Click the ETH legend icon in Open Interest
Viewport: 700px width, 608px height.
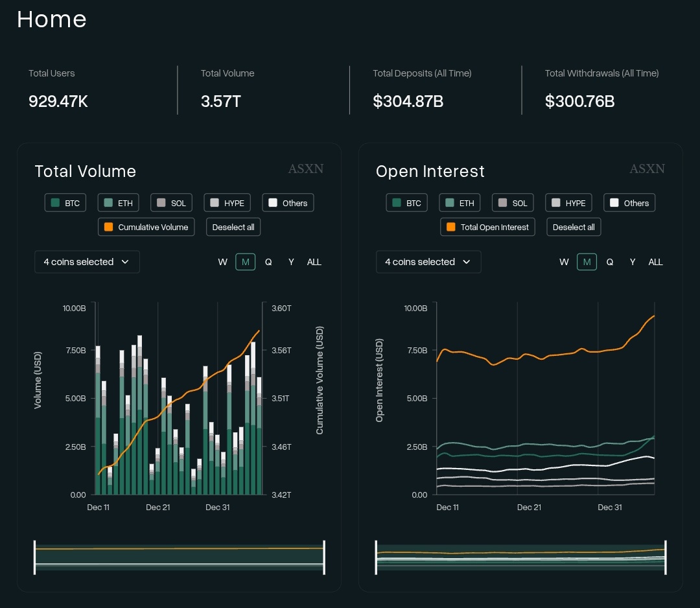click(x=450, y=203)
